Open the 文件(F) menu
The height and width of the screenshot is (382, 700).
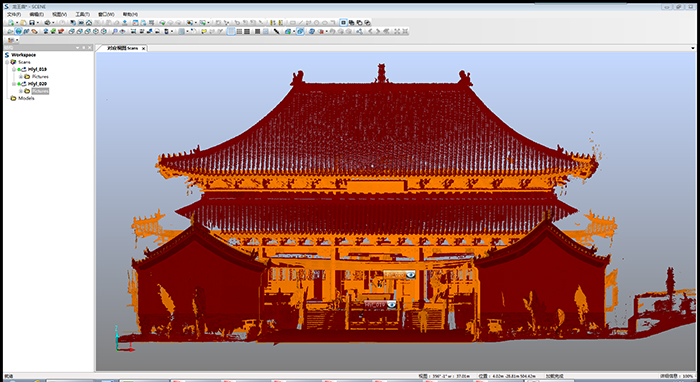click(14, 14)
